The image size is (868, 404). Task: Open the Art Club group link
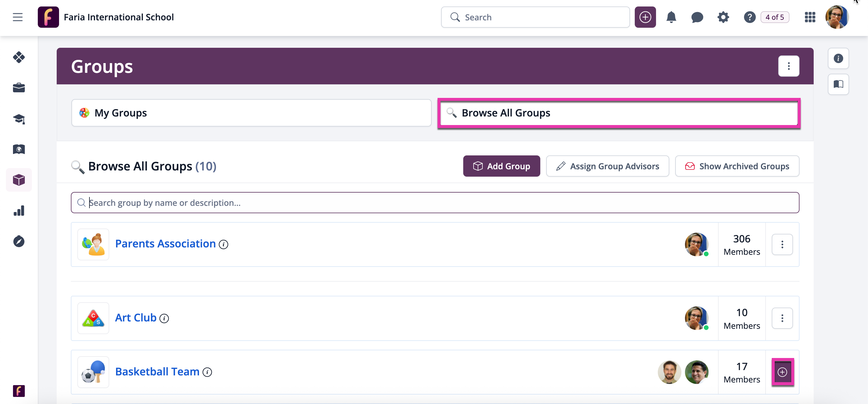tap(136, 318)
